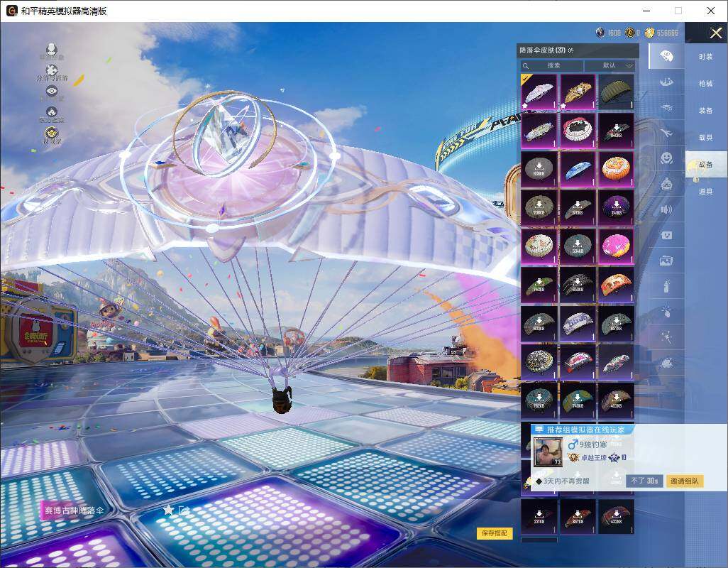The height and width of the screenshot is (568, 728).
Task: Open the chat sticker face icon
Action: pos(666,236)
